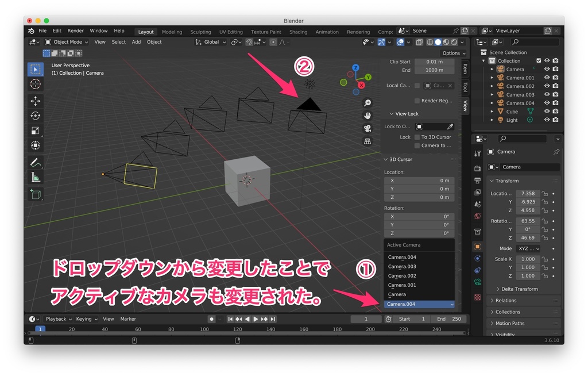
Task: Hide the Cube in the outliner
Action: [x=547, y=111]
